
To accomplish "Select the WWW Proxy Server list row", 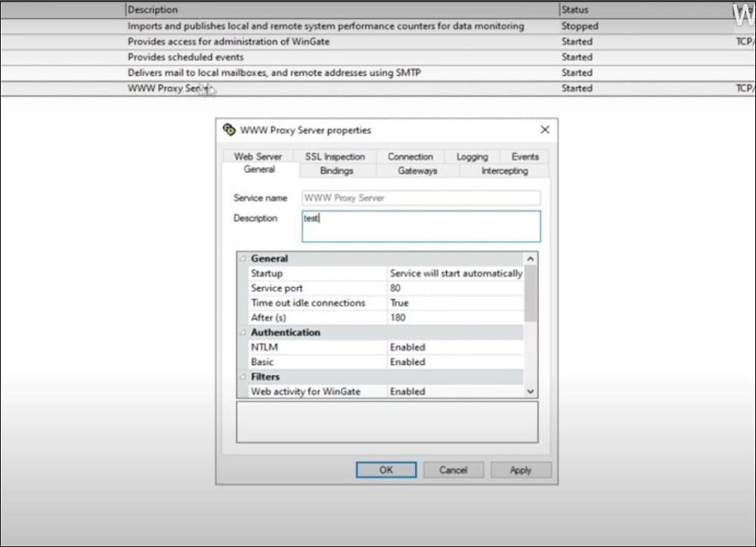I will (x=378, y=88).
